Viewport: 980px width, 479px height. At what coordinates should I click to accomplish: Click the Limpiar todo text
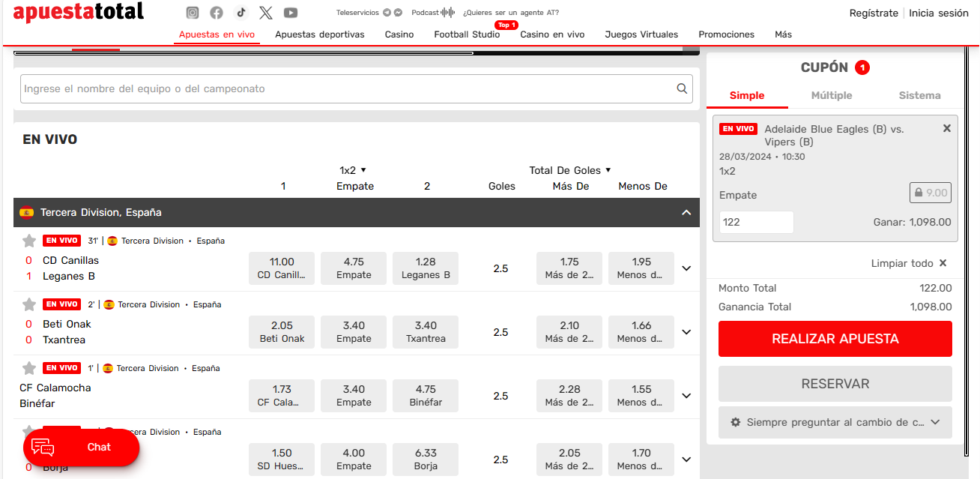pos(902,263)
